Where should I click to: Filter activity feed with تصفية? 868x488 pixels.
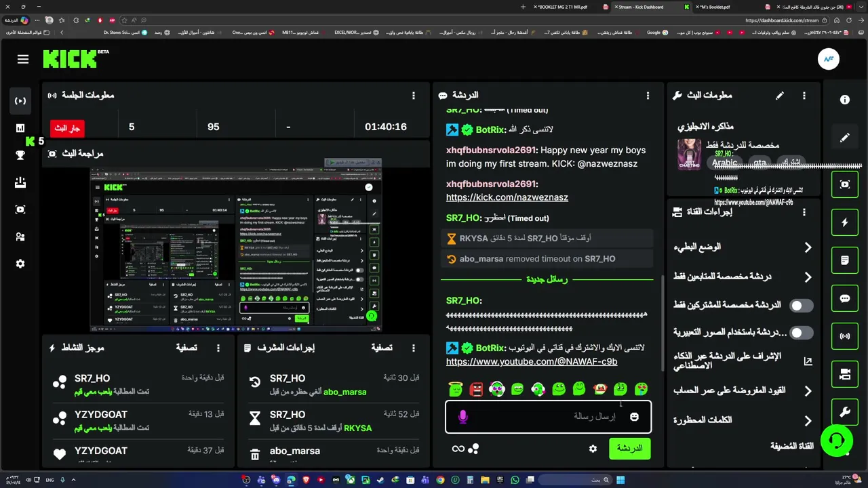click(186, 348)
